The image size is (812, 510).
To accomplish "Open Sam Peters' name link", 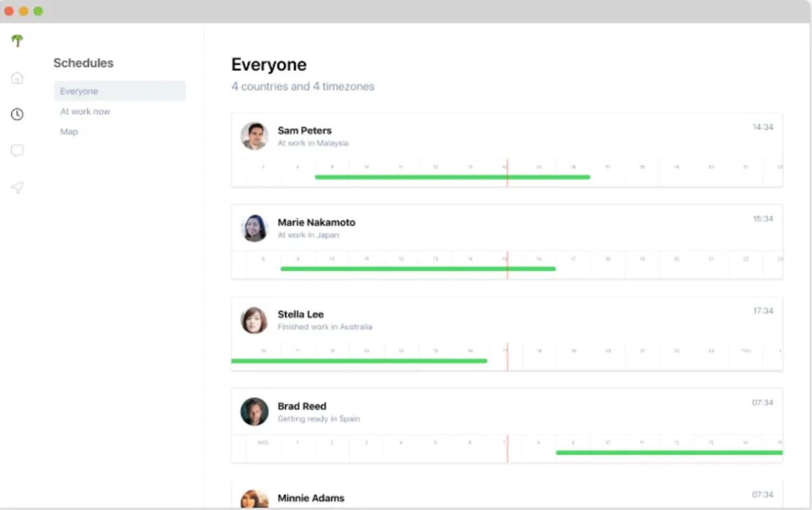I will (304, 131).
